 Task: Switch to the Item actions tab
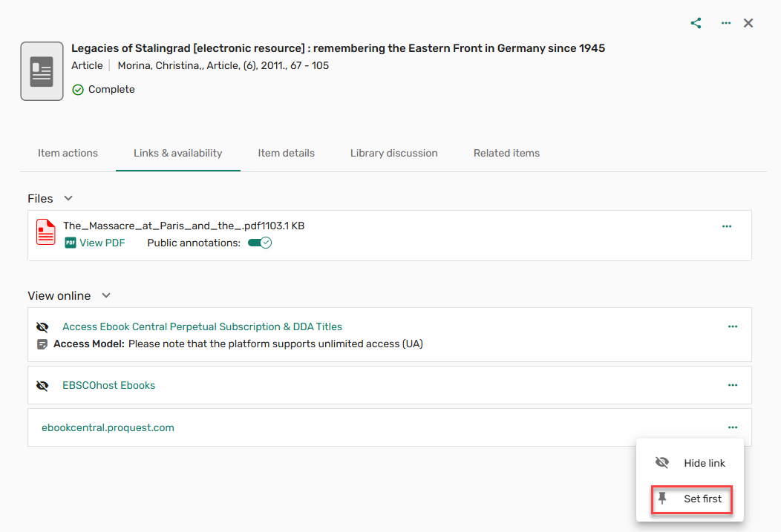pyautogui.click(x=68, y=153)
